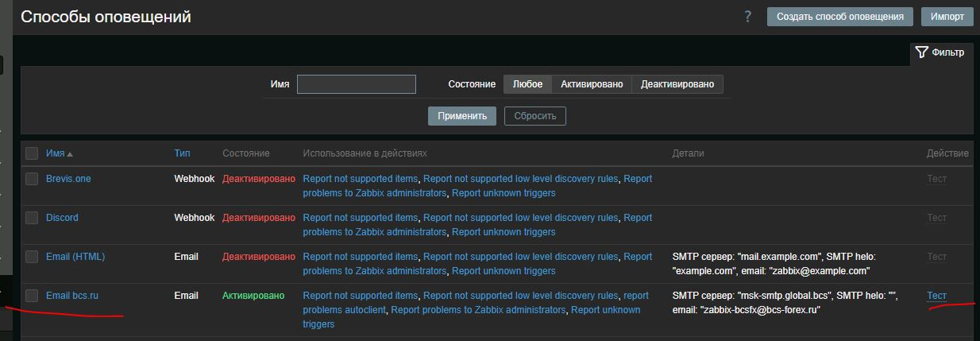Click the Импорт button
This screenshot has width=980, height=341.
(x=947, y=17)
